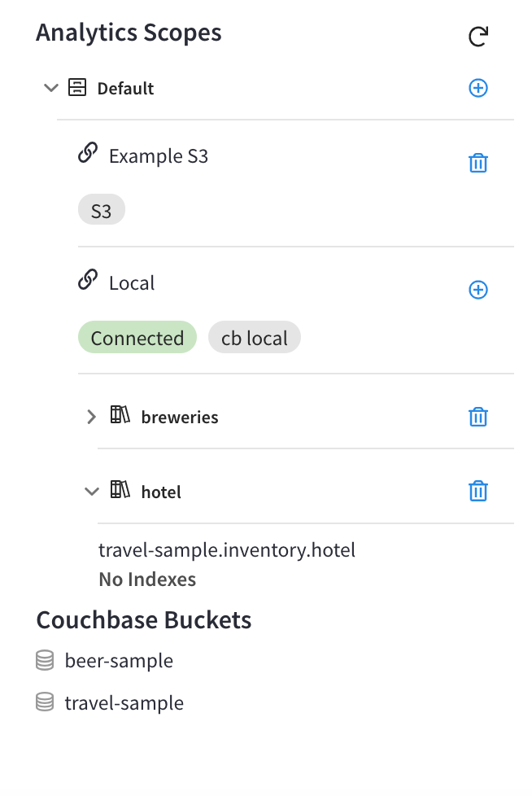Open travel-sample.inventory.hotel mapping entry
Image resolution: width=532 pixels, height=796 pixels.
tap(226, 550)
